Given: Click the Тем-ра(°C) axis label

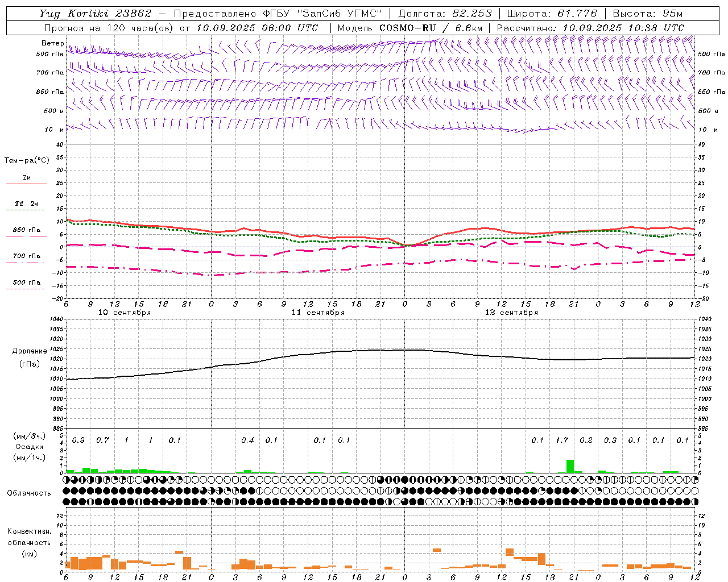Looking at the screenshot, I should pyautogui.click(x=27, y=161).
